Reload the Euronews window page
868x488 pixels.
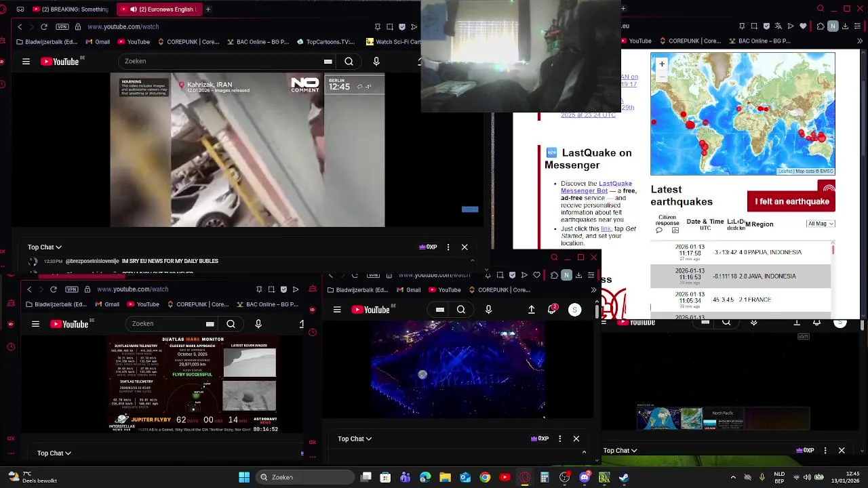[44, 27]
